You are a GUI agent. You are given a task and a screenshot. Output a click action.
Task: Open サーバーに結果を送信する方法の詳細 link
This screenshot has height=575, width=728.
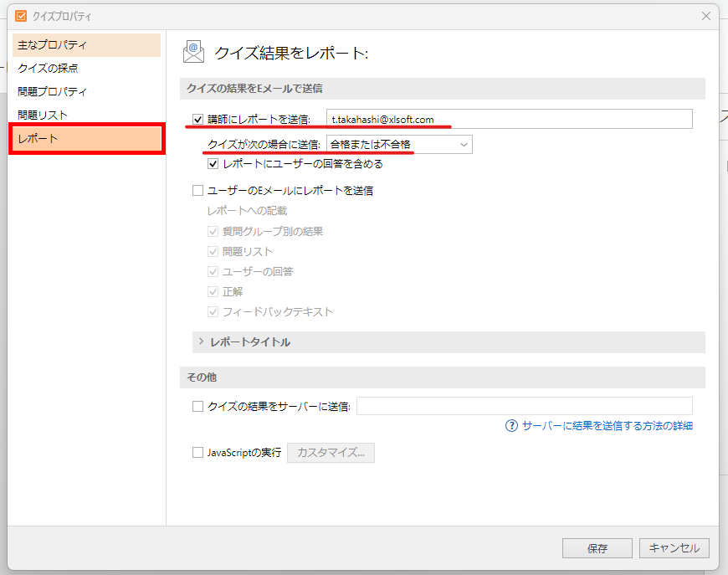pyautogui.click(x=607, y=426)
